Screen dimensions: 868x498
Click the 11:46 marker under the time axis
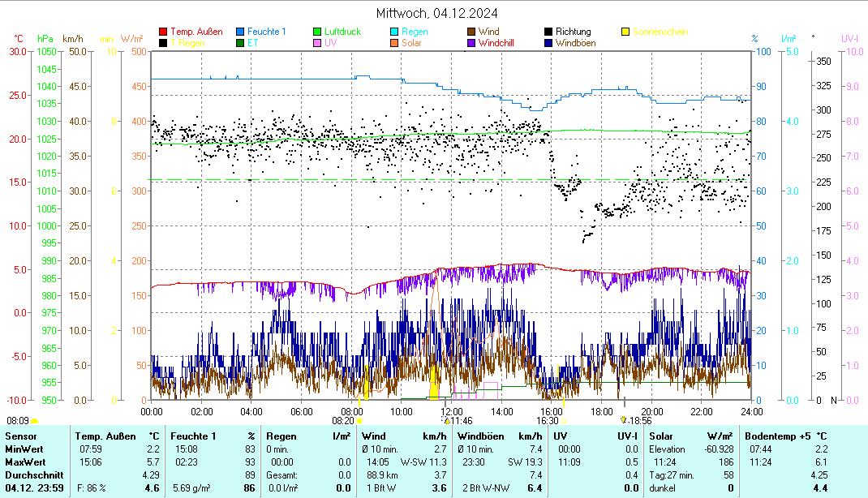point(458,420)
